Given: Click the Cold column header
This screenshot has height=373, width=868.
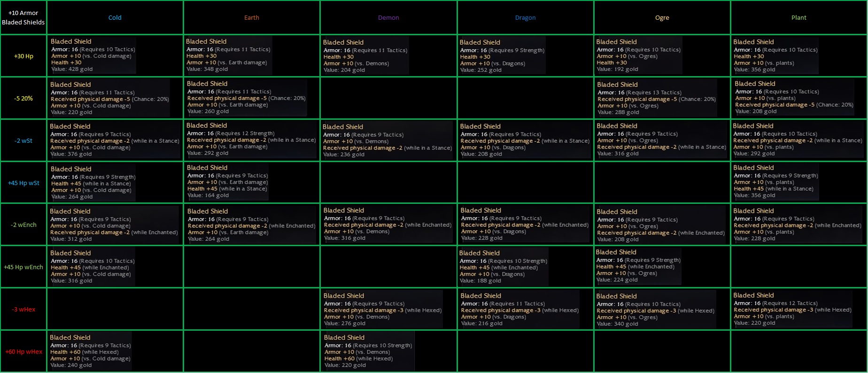Looking at the screenshot, I should pyautogui.click(x=115, y=18).
